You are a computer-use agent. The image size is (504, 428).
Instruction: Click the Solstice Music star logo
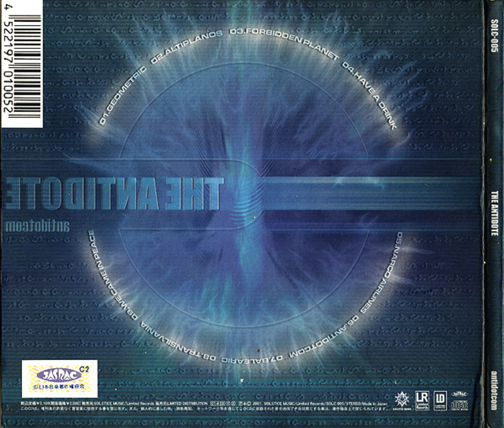point(402,401)
